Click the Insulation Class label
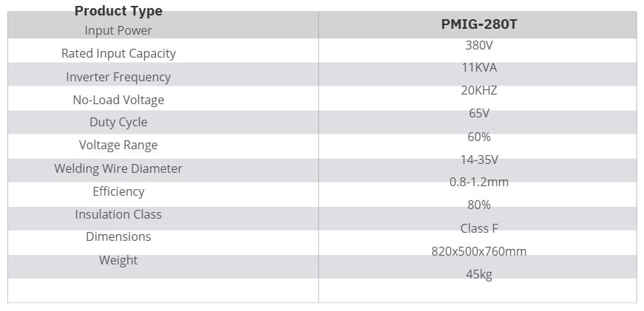Viewport: 644px width, 311px height. [x=118, y=214]
